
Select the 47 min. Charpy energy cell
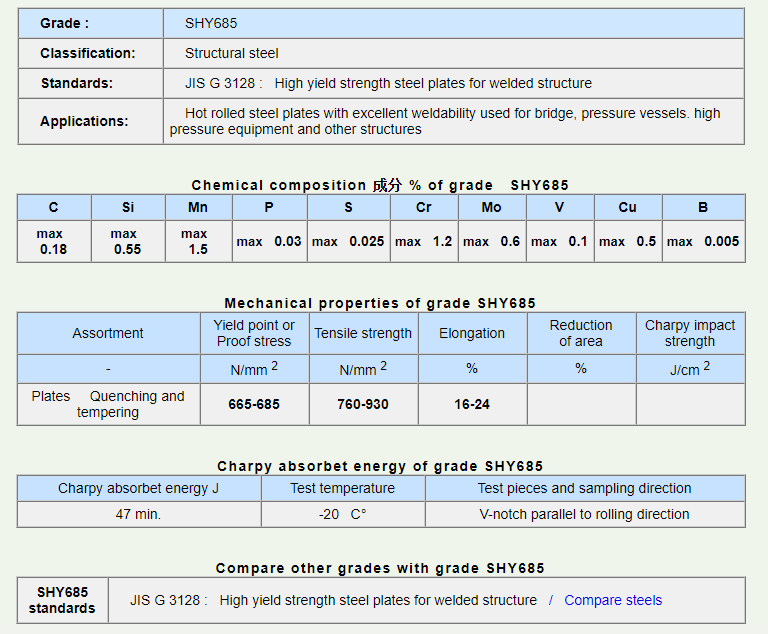tap(138, 514)
